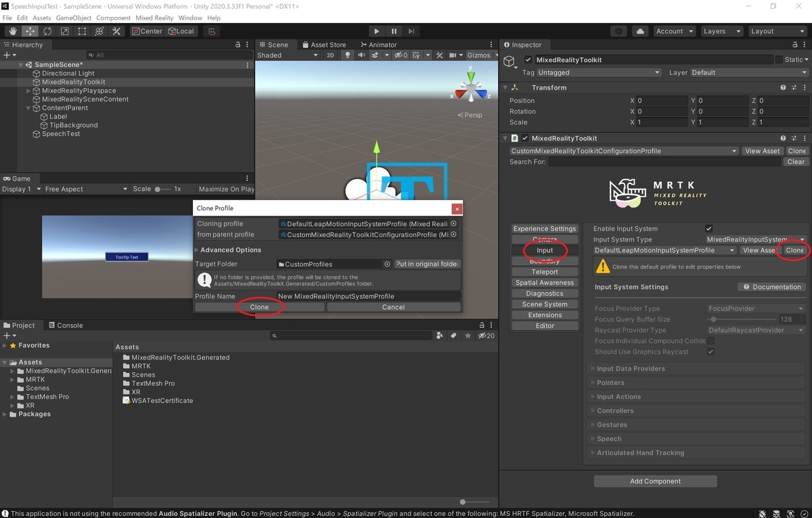Toggle Center pivot mode button

(148, 31)
